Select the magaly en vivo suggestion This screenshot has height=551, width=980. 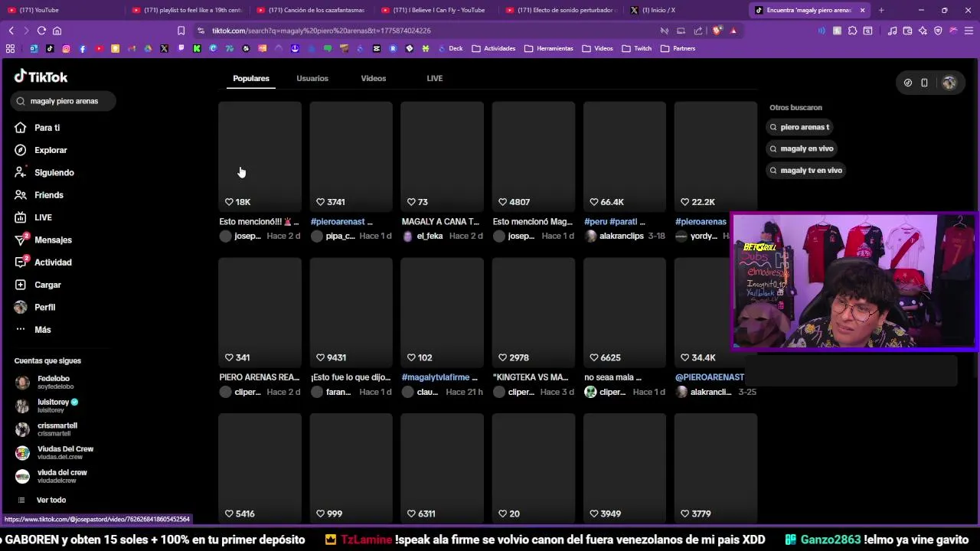point(802,148)
